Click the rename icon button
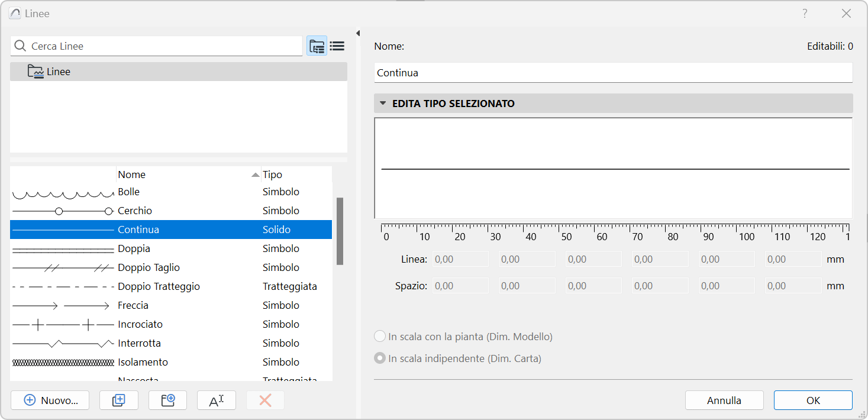868x420 pixels. tap(217, 400)
